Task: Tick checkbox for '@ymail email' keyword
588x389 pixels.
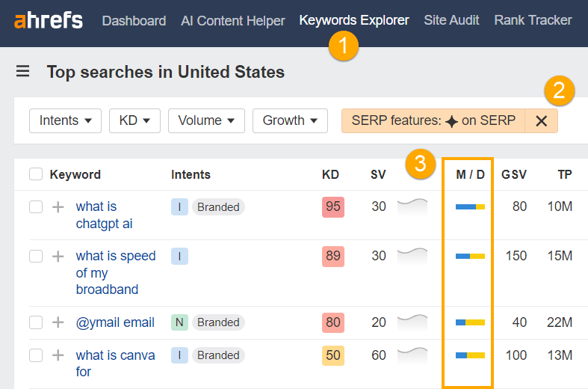Action: [x=36, y=322]
